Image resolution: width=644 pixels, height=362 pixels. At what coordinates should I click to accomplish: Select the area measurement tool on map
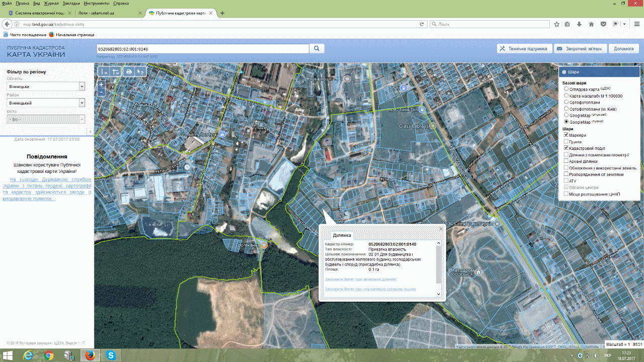pyautogui.click(x=116, y=72)
